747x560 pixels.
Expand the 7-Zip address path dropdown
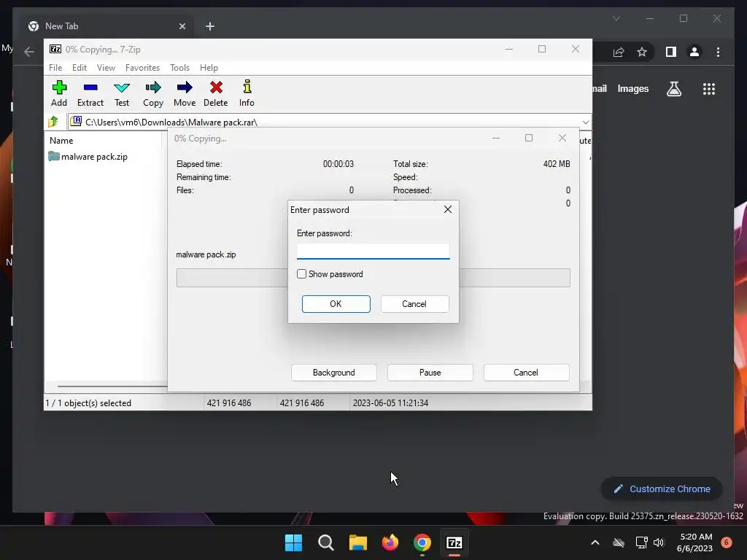[x=586, y=122]
